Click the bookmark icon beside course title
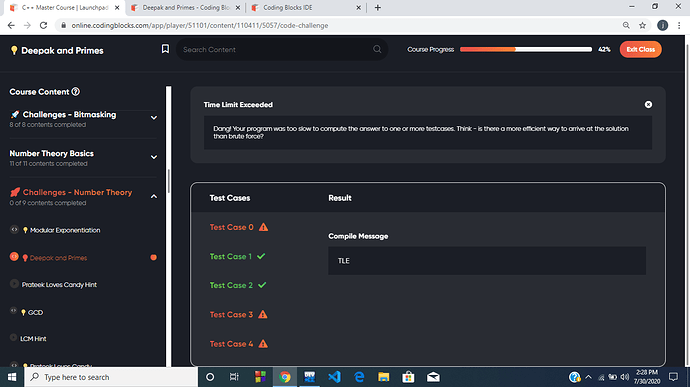The height and width of the screenshot is (387, 690). tap(165, 49)
